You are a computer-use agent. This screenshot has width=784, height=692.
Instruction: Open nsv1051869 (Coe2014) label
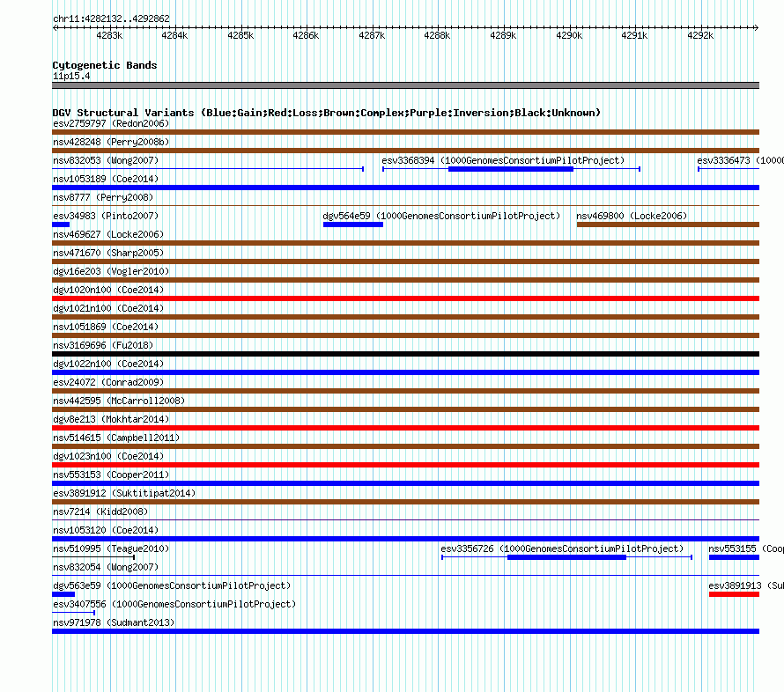click(x=106, y=327)
